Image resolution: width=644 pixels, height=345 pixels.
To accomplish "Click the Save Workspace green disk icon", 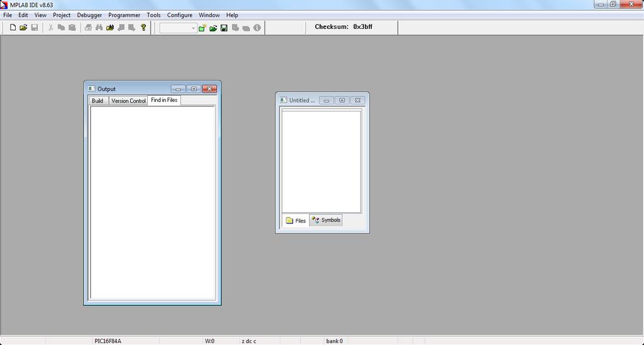I will click(x=224, y=28).
